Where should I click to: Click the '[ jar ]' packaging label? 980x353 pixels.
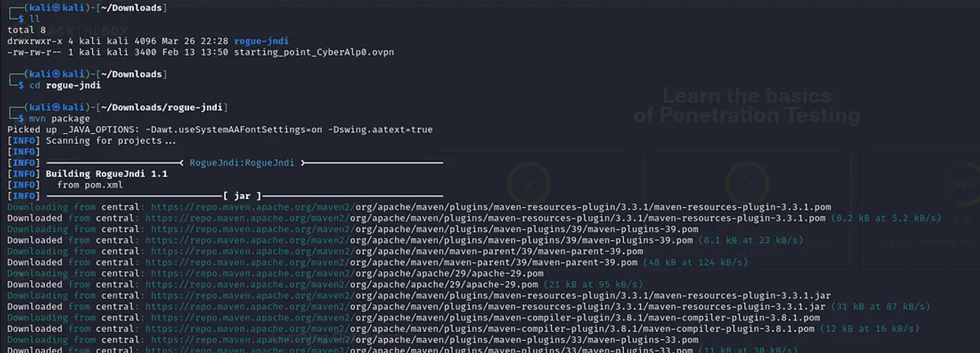point(242,195)
